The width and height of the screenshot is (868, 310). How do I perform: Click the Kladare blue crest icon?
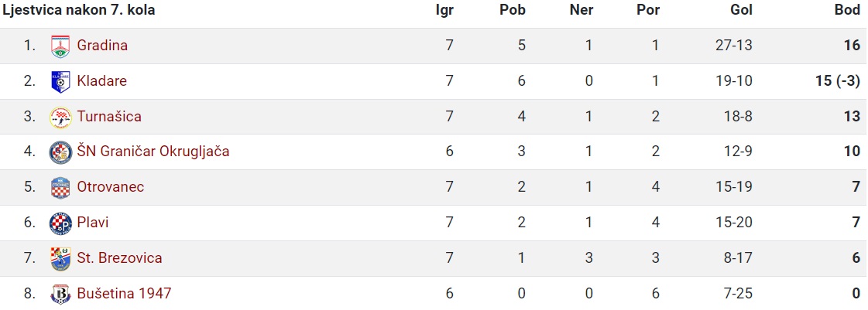(60, 81)
